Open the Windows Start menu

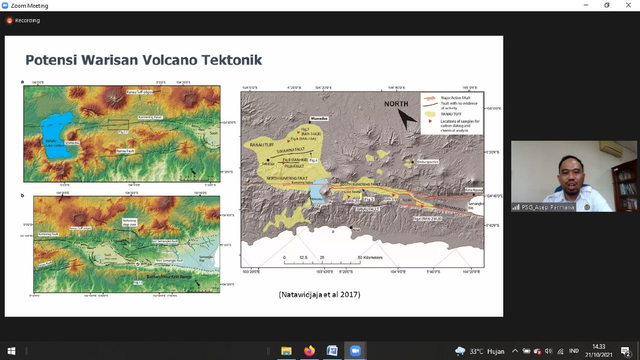tap(11, 351)
